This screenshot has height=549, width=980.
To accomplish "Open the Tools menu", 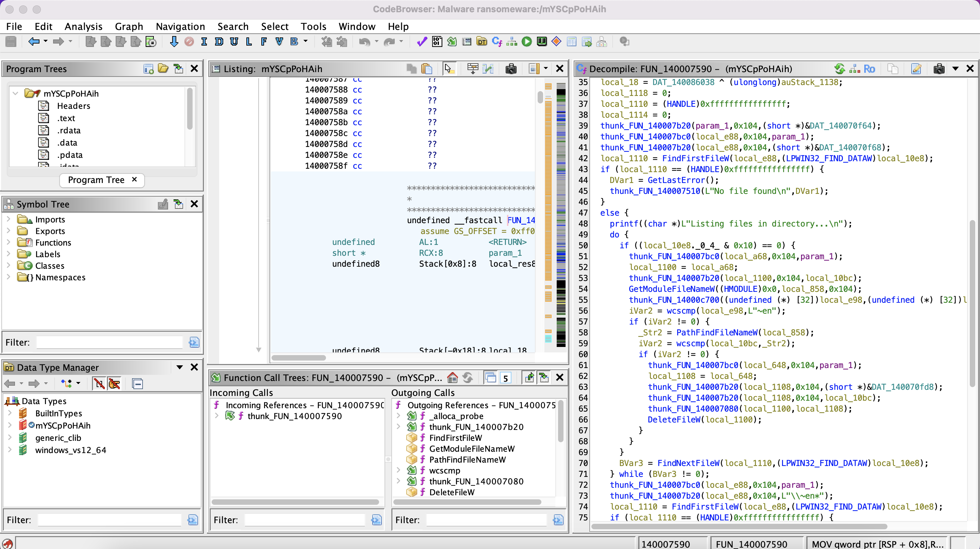I will pyautogui.click(x=313, y=27).
